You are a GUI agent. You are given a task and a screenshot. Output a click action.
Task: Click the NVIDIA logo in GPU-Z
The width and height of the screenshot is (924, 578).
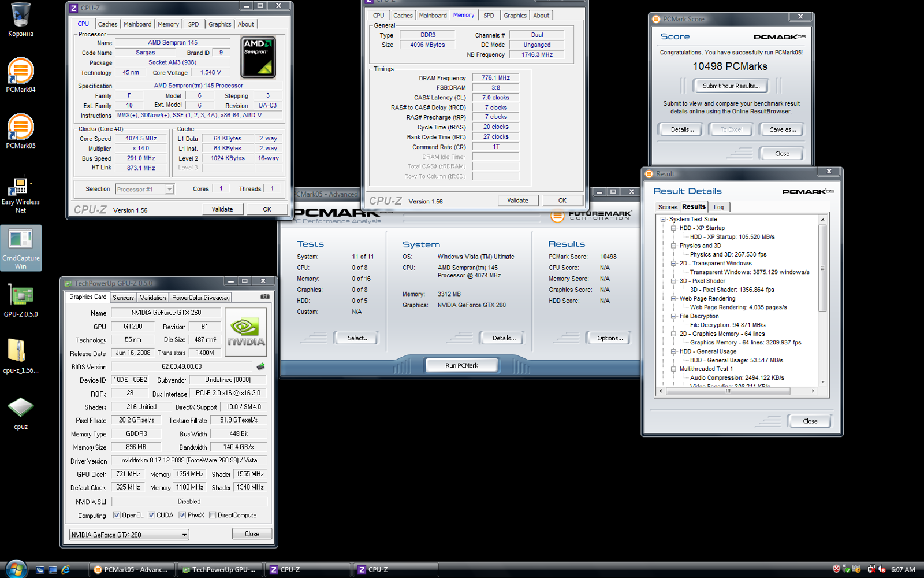tap(245, 332)
